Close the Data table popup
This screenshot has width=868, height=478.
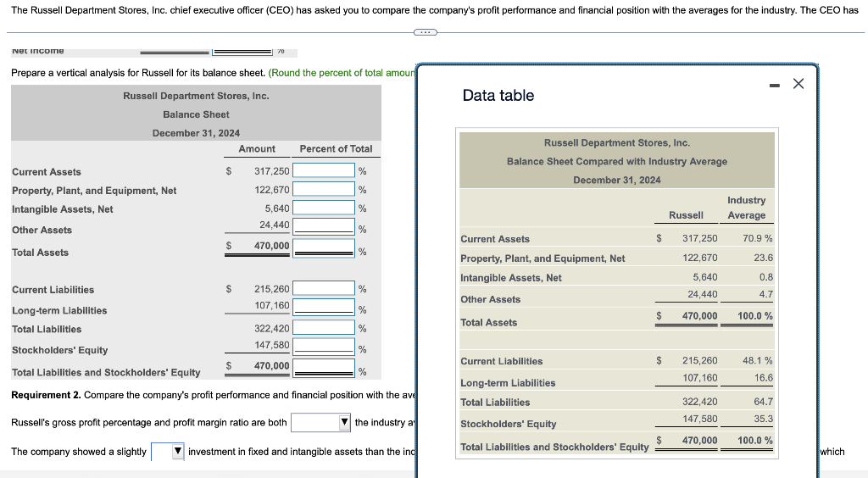click(x=798, y=84)
